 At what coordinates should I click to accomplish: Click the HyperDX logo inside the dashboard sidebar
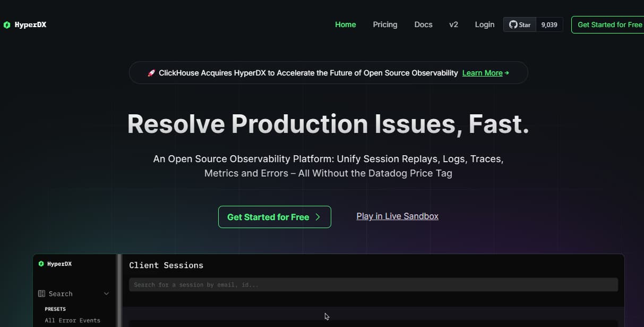(x=55, y=263)
